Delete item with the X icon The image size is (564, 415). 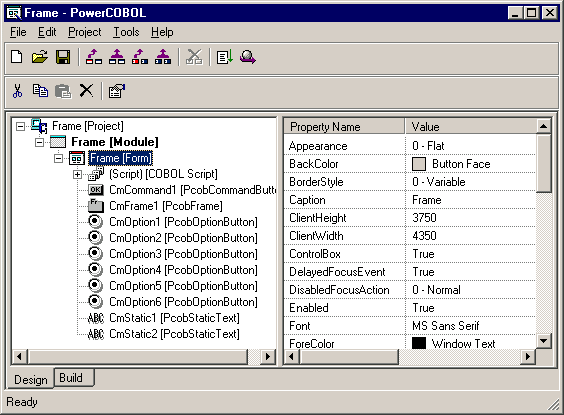tap(86, 91)
